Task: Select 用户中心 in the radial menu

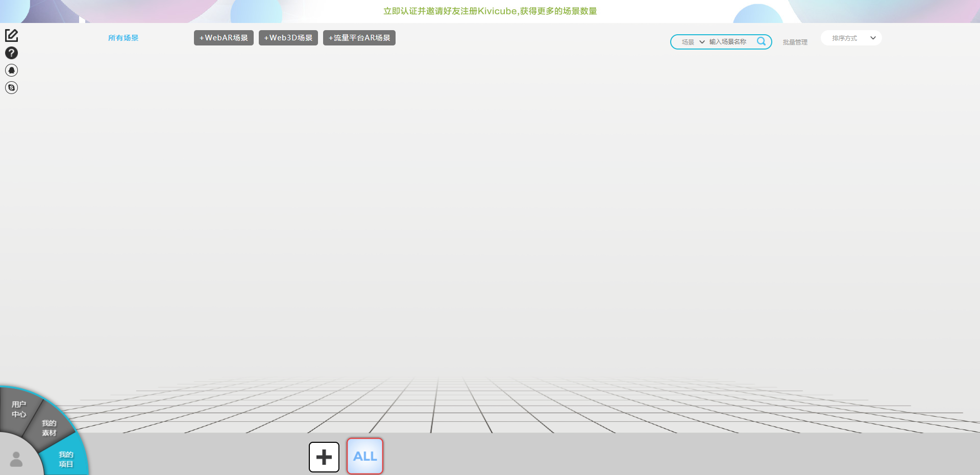Action: click(x=19, y=409)
